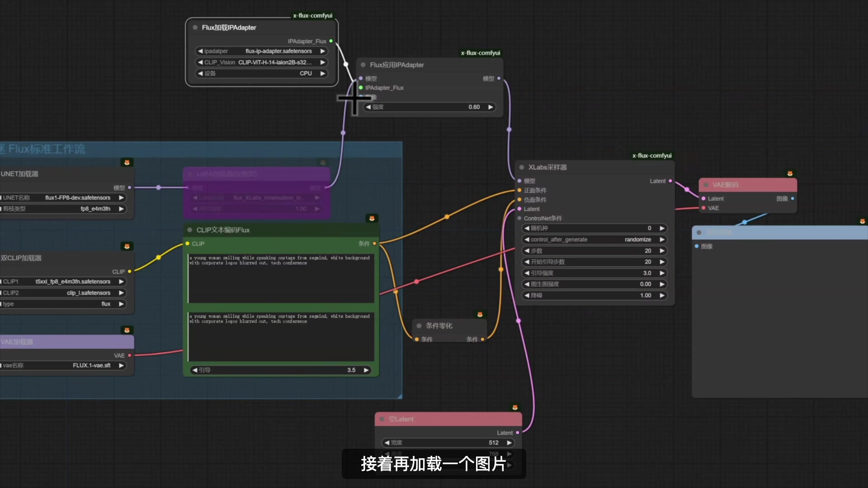The height and width of the screenshot is (488, 868).
Task: Open 剪枝类型 fp8_e4m3fn dropdown
Action: (63, 209)
